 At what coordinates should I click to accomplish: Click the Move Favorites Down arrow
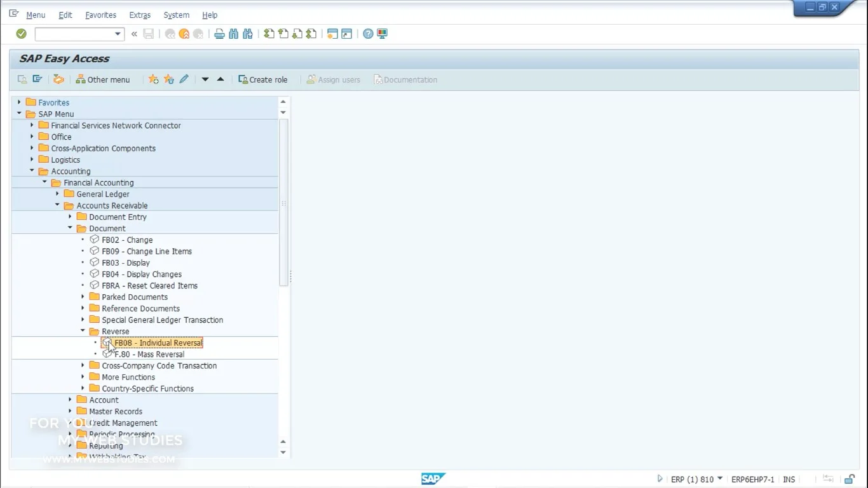click(205, 79)
